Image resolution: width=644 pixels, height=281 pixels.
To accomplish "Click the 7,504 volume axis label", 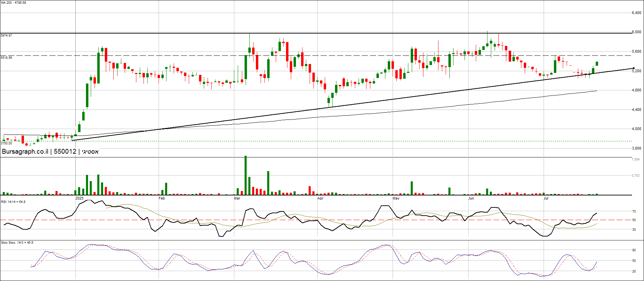I will click(636, 159).
